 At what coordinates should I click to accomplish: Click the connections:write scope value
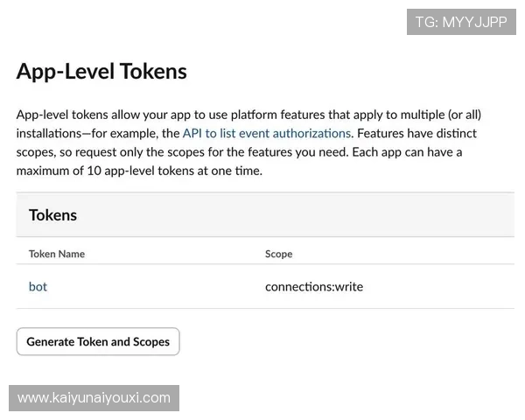[x=313, y=286]
